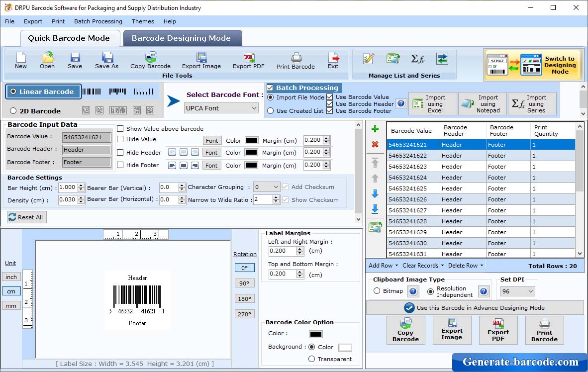This screenshot has width=588, height=372.
Task: Move row to bottom with blue arrow
Action: [x=375, y=209]
